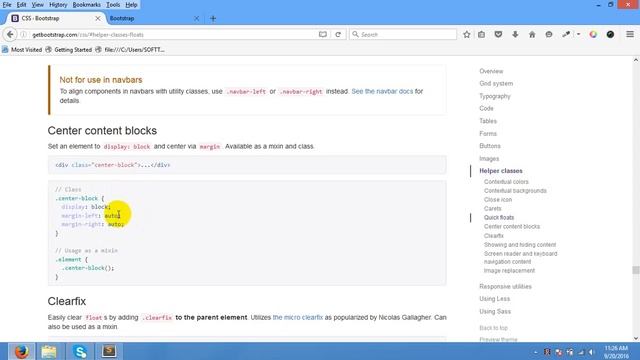Open the File menu
This screenshot has height=360, width=640.
(7, 5)
